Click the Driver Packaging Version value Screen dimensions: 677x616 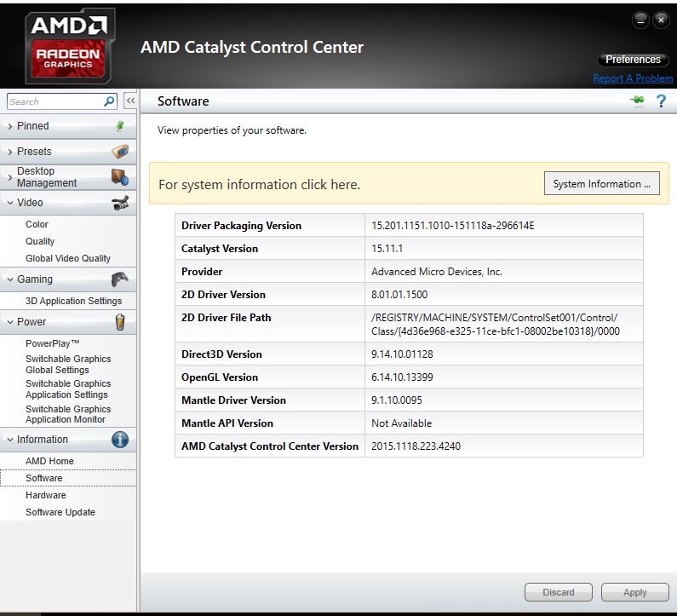point(452,226)
